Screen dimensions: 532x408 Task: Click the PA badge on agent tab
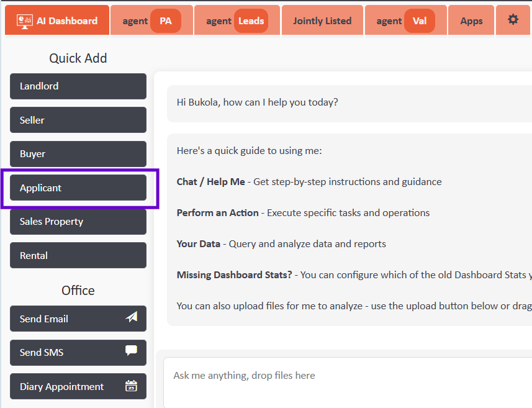tap(166, 20)
